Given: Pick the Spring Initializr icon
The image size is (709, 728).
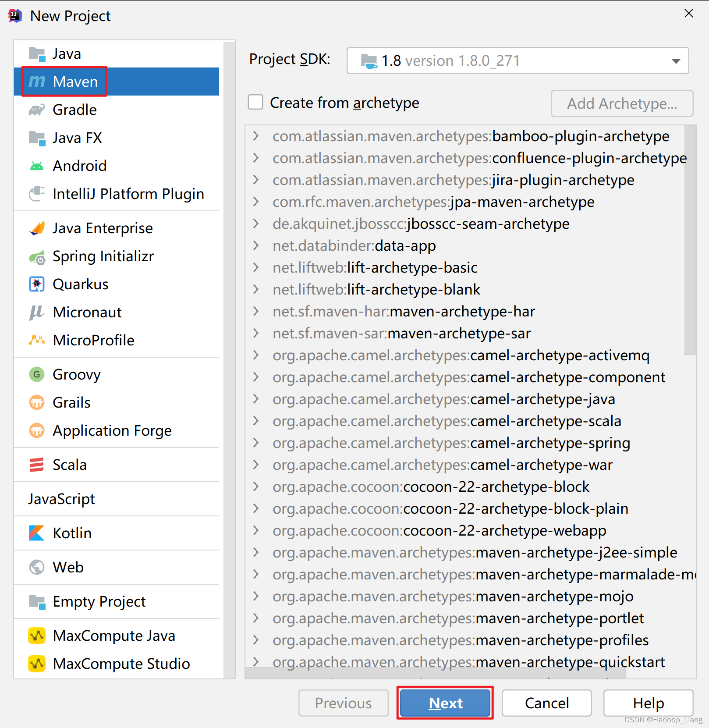Looking at the screenshot, I should point(37,256).
